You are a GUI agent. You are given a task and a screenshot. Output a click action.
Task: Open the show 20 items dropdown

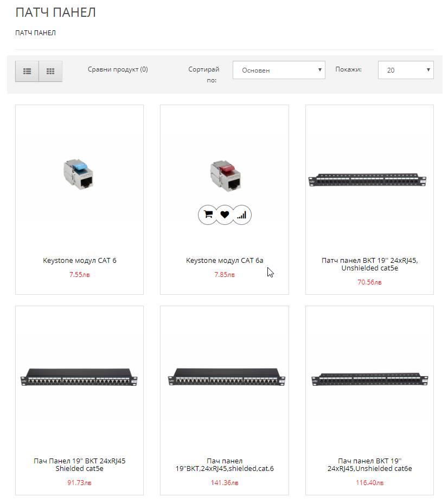point(406,70)
